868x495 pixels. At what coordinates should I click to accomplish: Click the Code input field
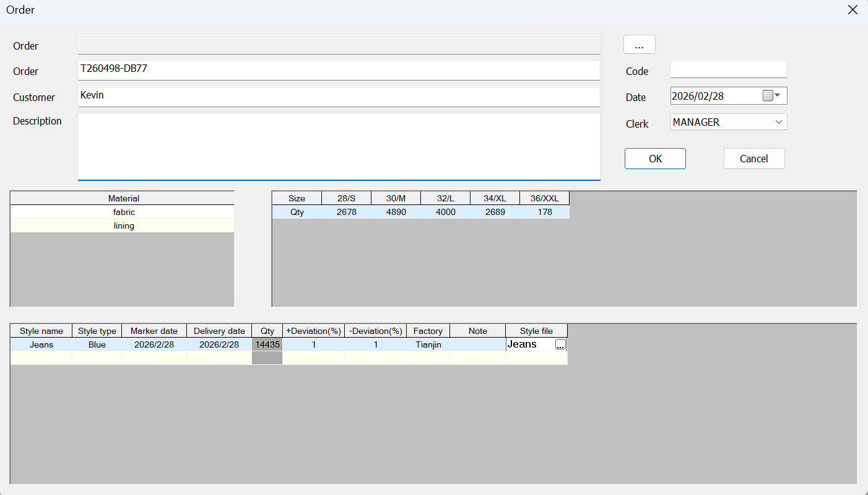tap(728, 69)
